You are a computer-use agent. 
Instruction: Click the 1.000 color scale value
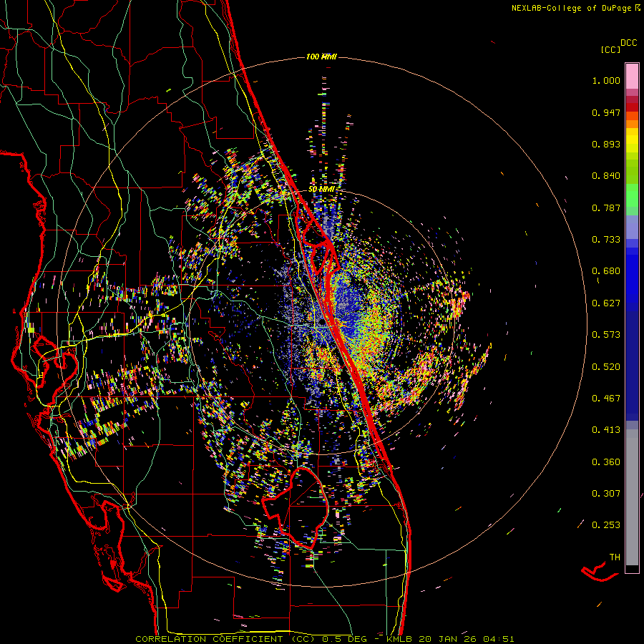point(606,80)
